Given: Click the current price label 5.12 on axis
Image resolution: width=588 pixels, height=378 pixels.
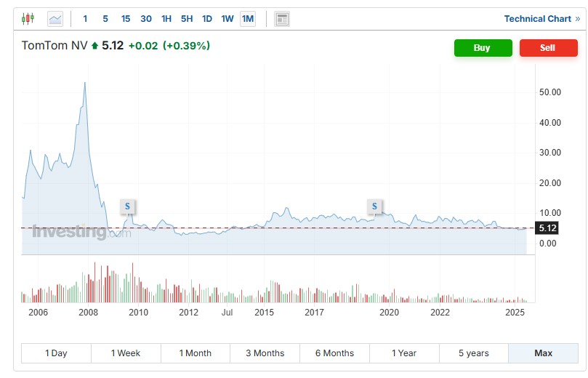Looking at the screenshot, I should 547,228.
